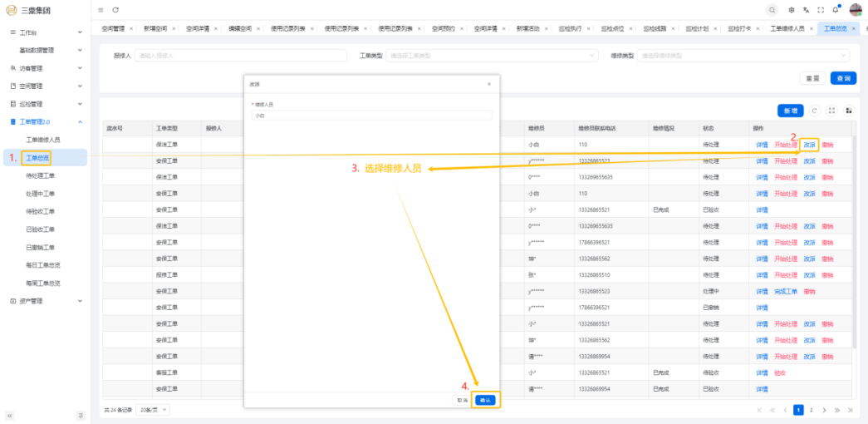Open the notification bell
This screenshot has width=868, height=424.
coord(836,9)
